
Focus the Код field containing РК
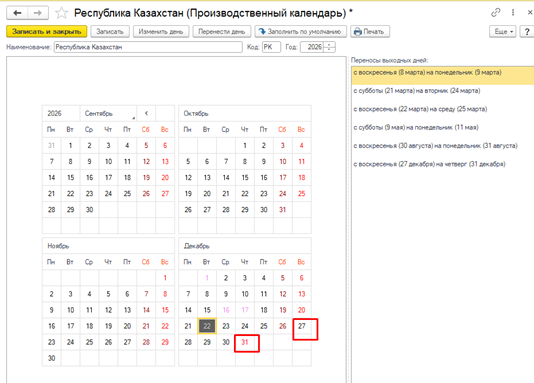click(x=271, y=47)
